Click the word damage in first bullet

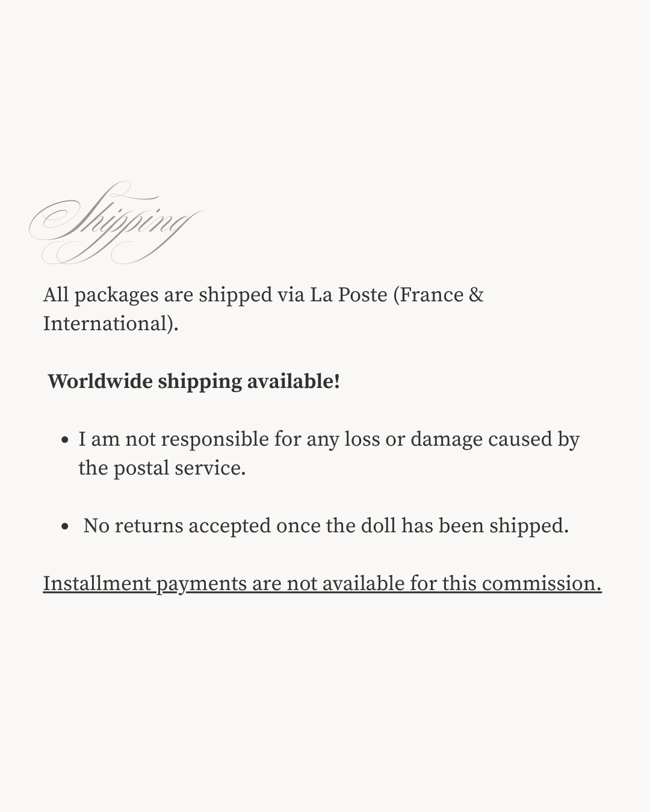point(447,439)
